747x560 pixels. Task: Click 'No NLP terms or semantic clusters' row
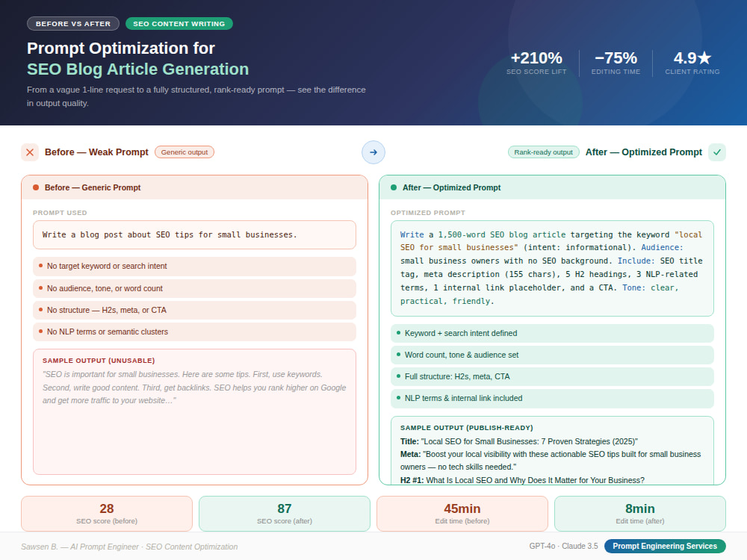point(194,332)
